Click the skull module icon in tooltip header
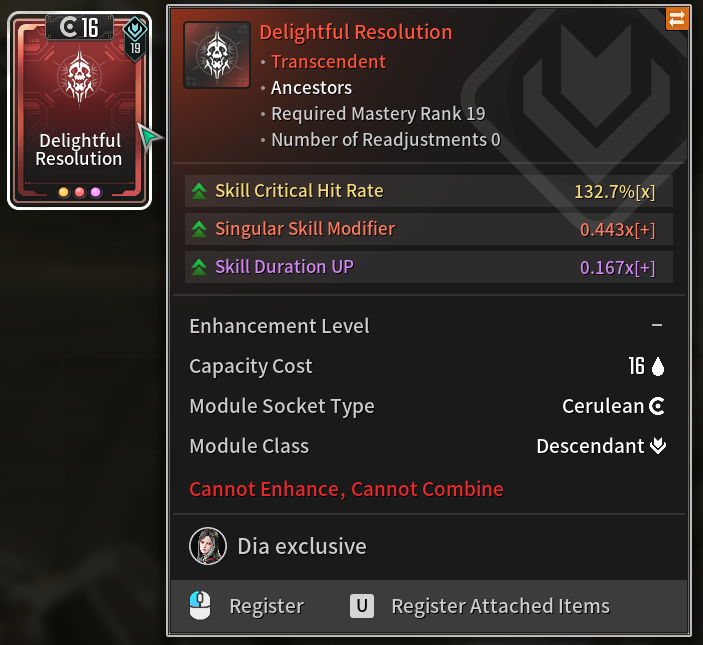 pos(217,55)
